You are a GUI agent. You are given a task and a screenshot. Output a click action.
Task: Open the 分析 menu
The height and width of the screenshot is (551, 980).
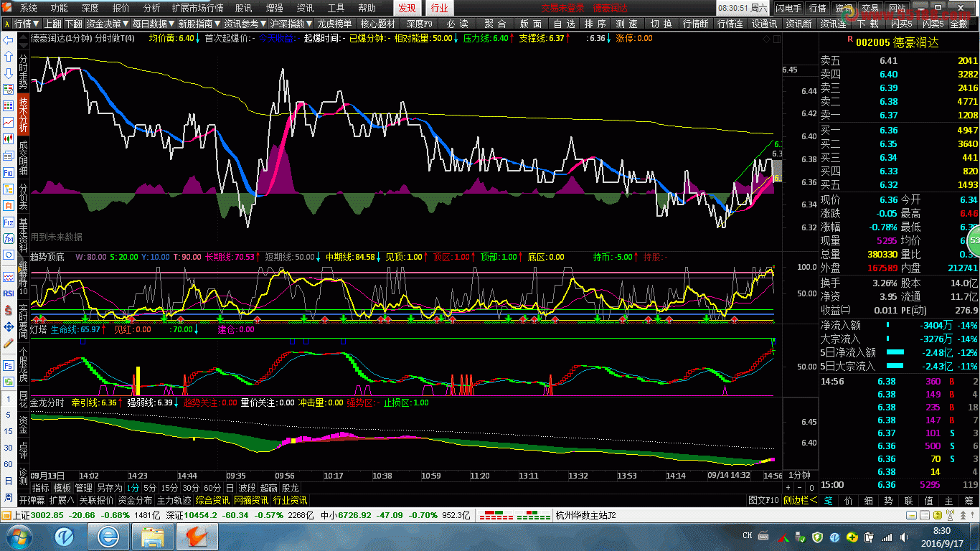coord(152,8)
